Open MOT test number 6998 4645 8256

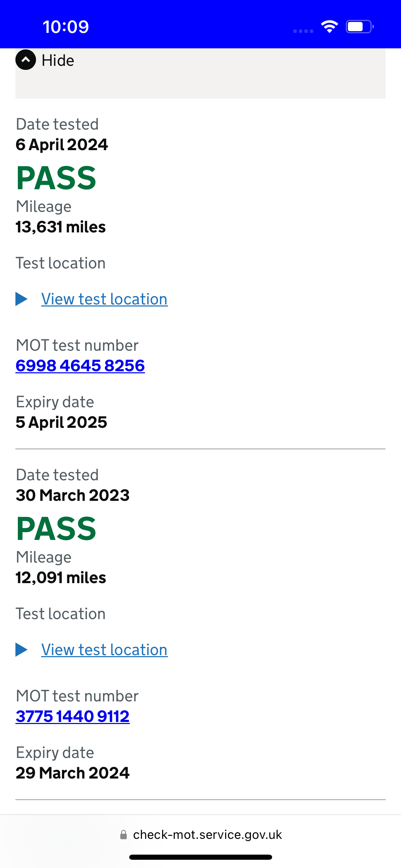tap(80, 365)
